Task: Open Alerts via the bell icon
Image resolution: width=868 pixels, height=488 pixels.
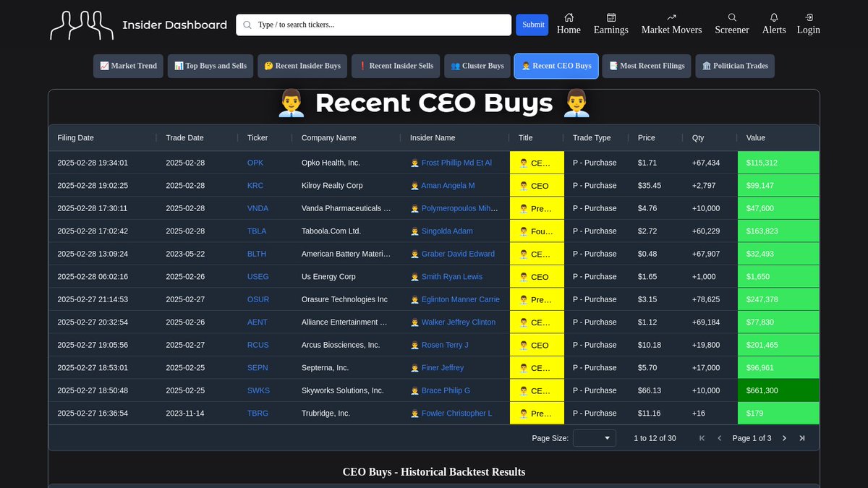Action: coord(774,17)
